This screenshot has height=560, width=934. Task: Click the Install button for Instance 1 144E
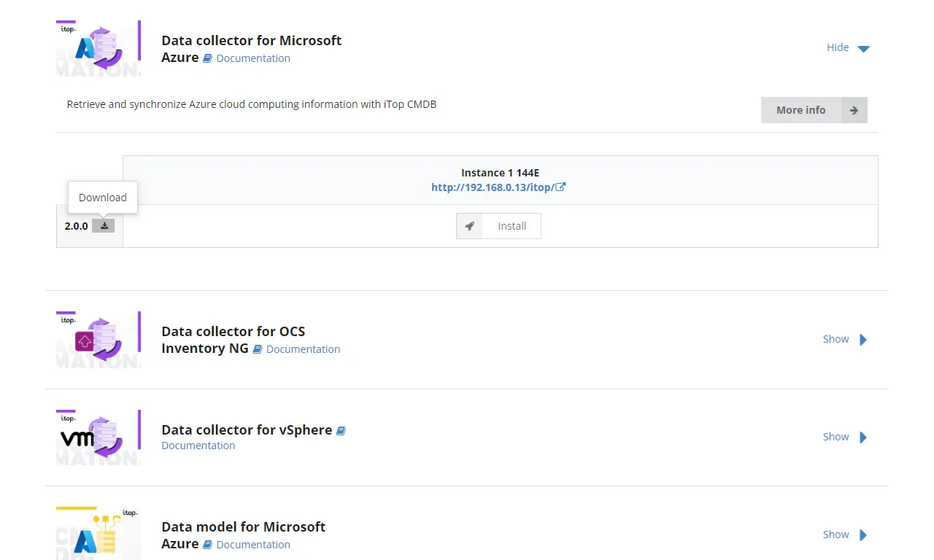click(x=498, y=226)
